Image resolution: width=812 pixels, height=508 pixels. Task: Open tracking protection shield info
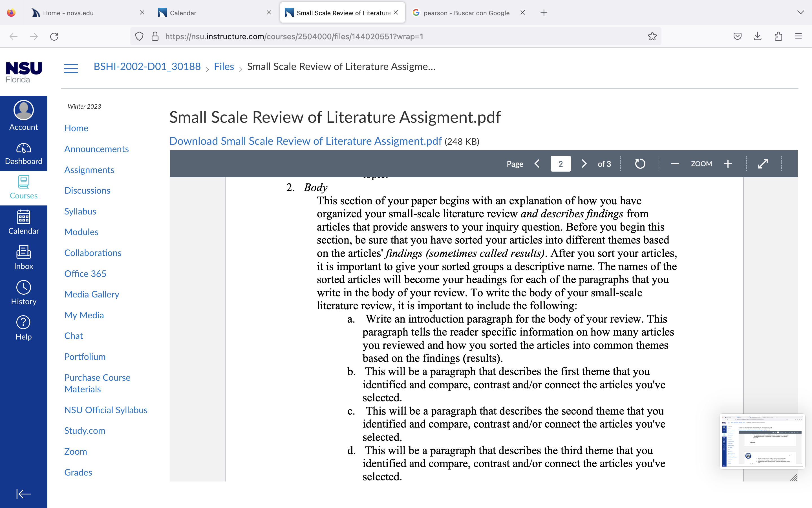click(x=139, y=36)
